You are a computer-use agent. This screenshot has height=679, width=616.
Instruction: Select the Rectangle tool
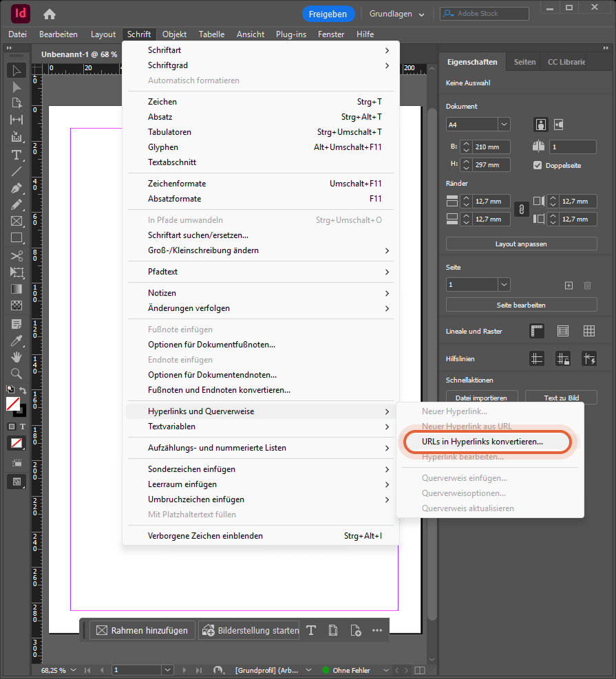pyautogui.click(x=17, y=238)
